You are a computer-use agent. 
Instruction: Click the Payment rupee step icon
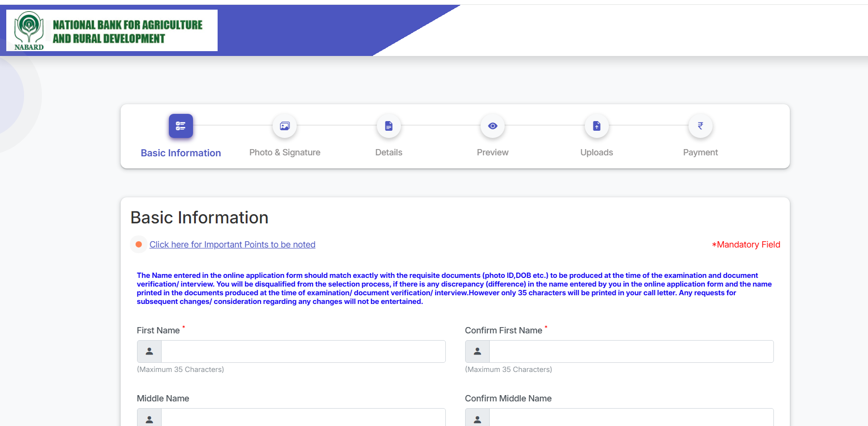[x=701, y=126]
